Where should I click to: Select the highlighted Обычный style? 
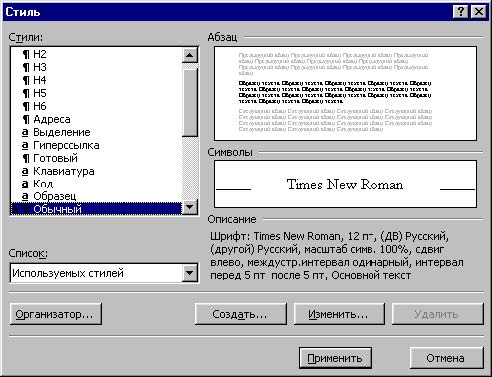click(x=97, y=209)
